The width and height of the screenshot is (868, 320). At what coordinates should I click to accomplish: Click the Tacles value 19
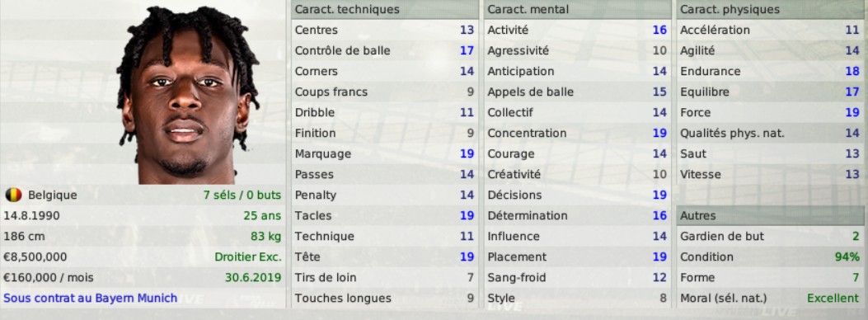click(x=467, y=215)
